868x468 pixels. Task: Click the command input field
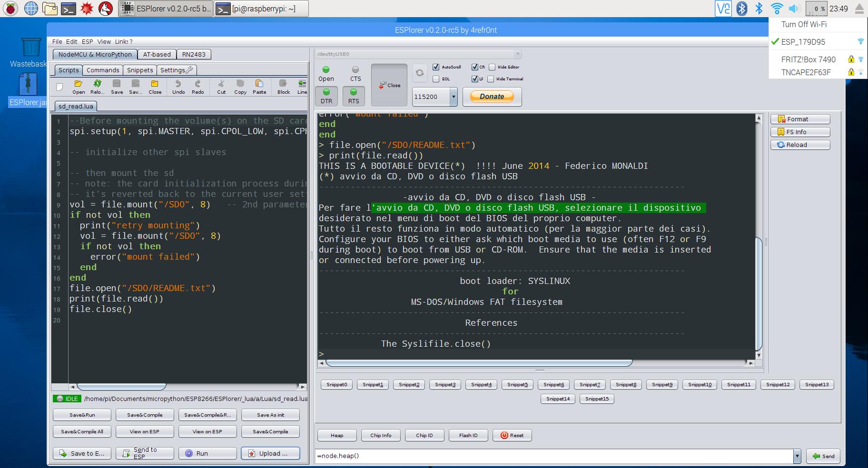554,456
